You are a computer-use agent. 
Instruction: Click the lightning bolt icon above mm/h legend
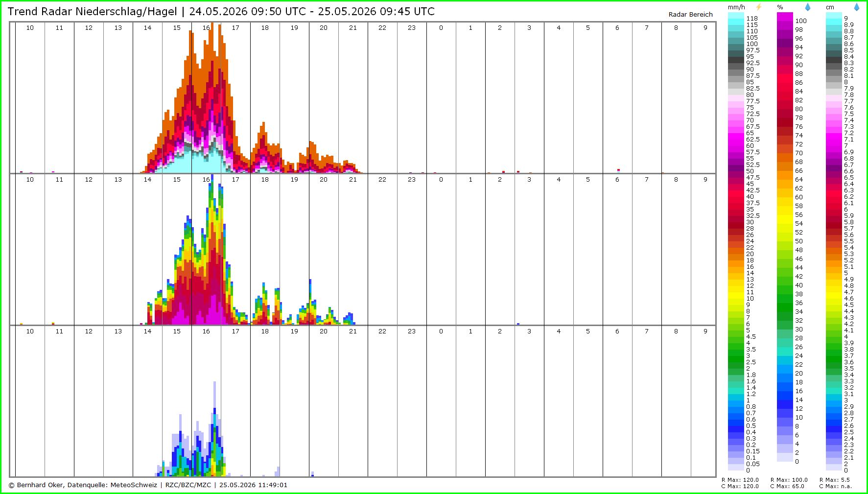click(x=759, y=7)
